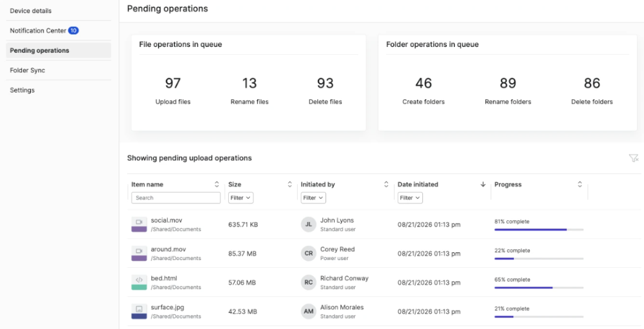Select the around.mov file name
This screenshot has height=329, width=644.
[168, 249]
